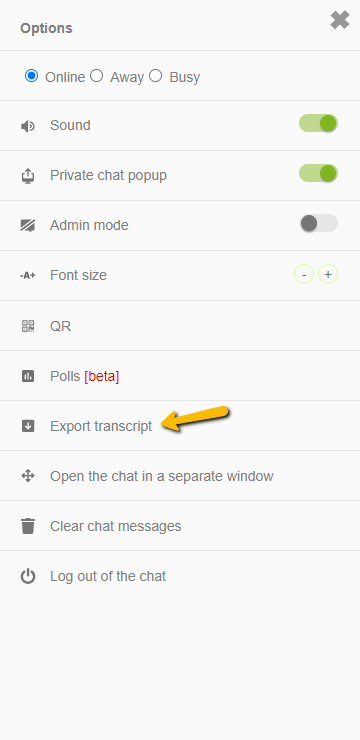
Task: Select the Online status radio button
Action: tap(31, 76)
